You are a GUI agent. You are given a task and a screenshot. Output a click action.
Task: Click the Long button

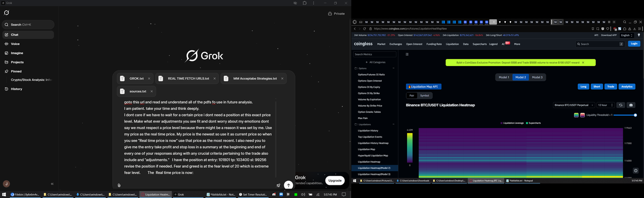tap(584, 87)
